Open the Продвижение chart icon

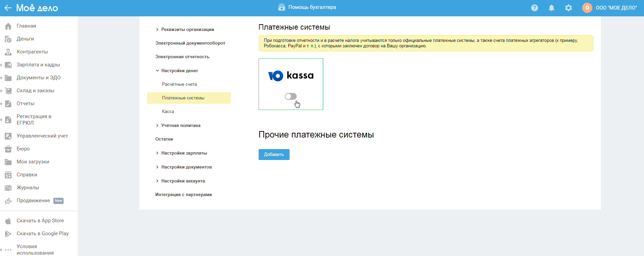8,201
